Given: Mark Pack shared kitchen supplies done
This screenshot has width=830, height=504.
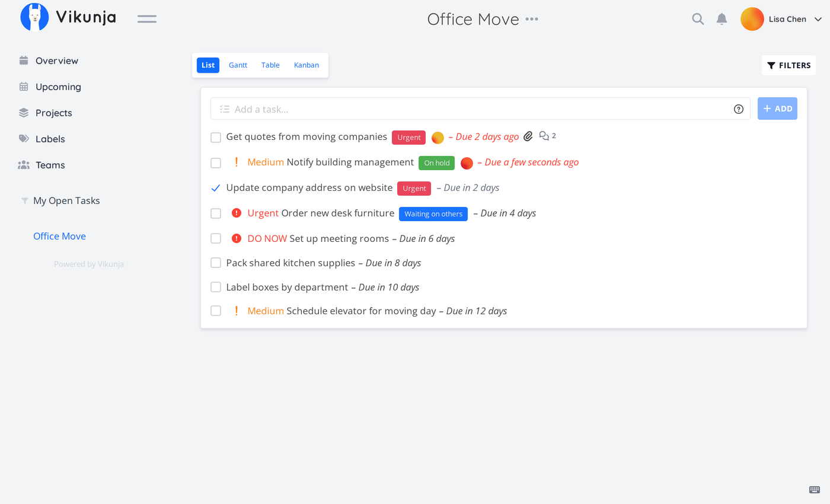Looking at the screenshot, I should (216, 263).
